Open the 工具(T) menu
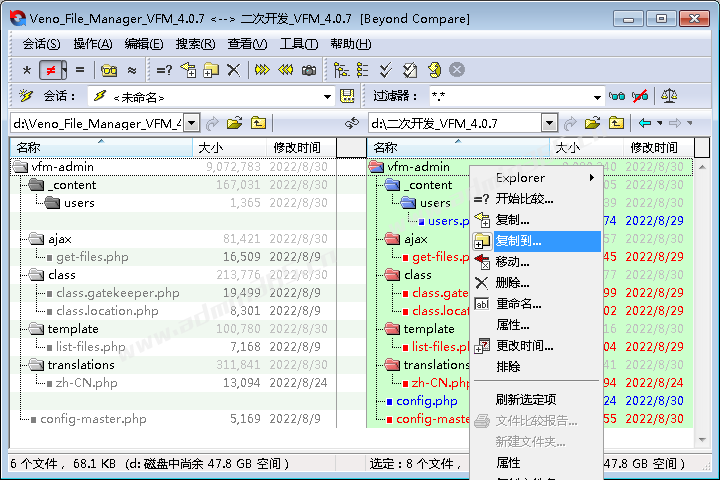This screenshot has height=480, width=720. (299, 44)
